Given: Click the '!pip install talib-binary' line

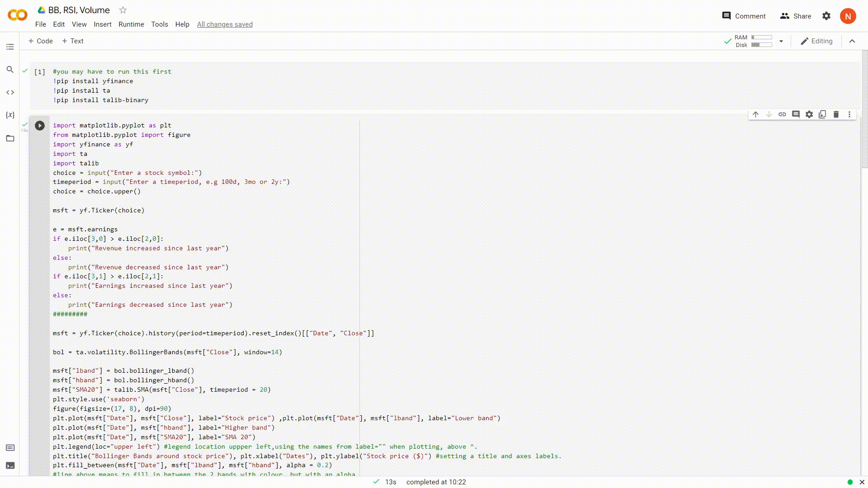Looking at the screenshot, I should pyautogui.click(x=100, y=100).
